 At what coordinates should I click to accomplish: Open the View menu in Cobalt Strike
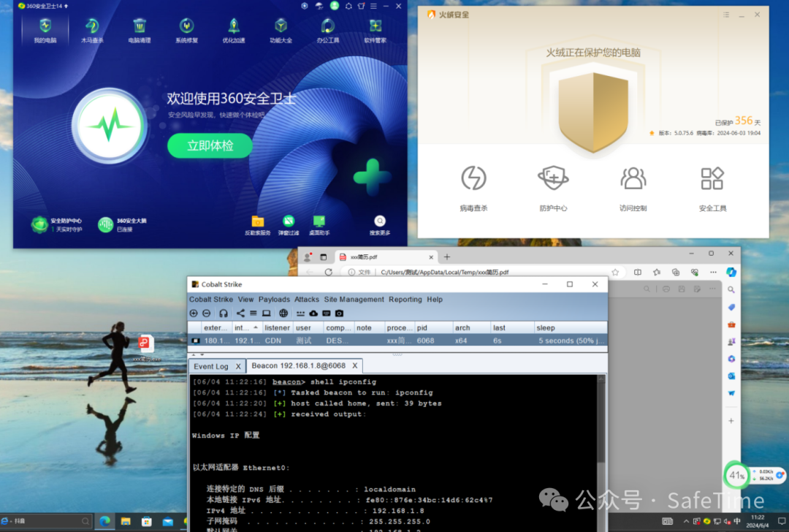click(x=245, y=300)
